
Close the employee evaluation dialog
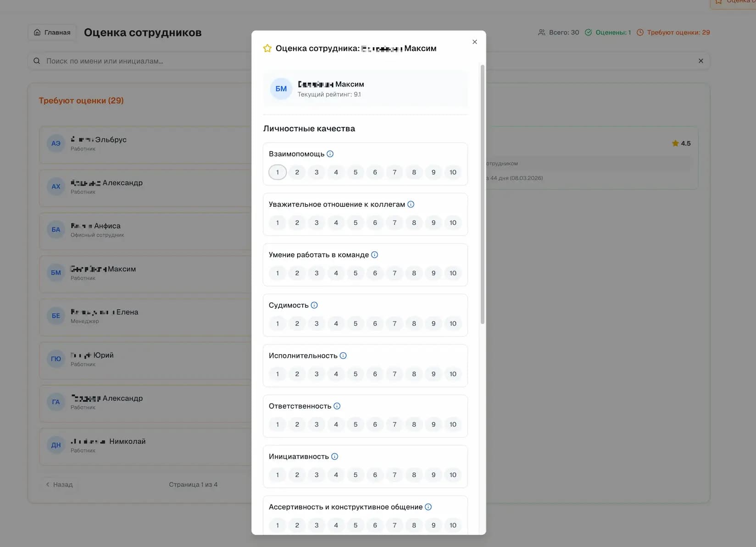coord(474,42)
